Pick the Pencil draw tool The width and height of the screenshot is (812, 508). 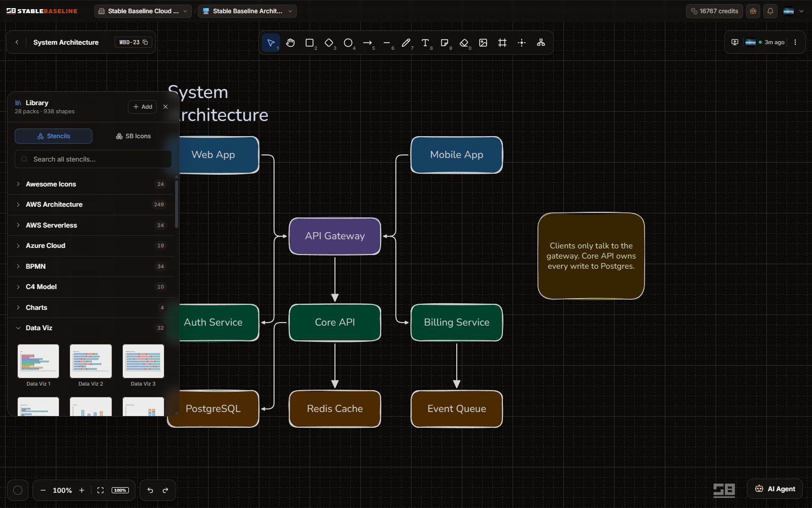click(x=406, y=43)
